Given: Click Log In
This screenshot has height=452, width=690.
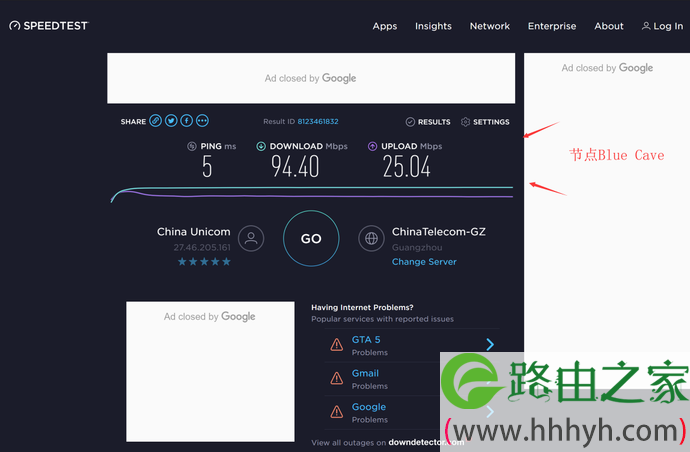Looking at the screenshot, I should click(x=662, y=26).
